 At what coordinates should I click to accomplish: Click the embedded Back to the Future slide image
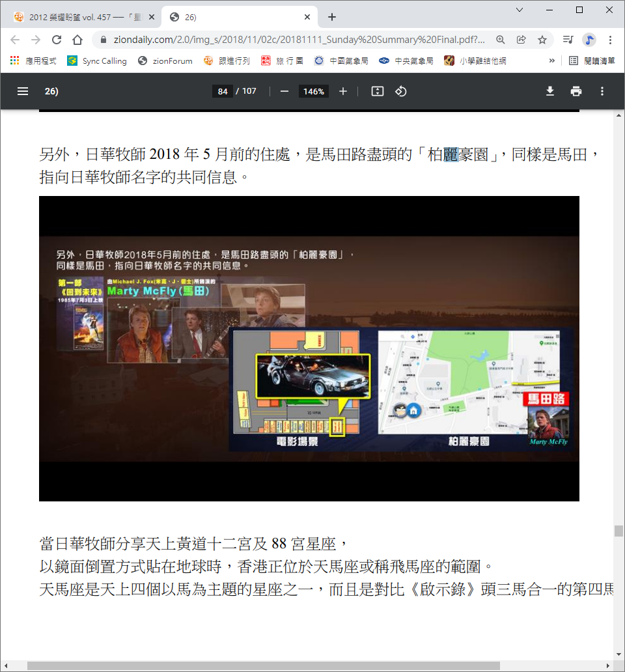point(309,348)
